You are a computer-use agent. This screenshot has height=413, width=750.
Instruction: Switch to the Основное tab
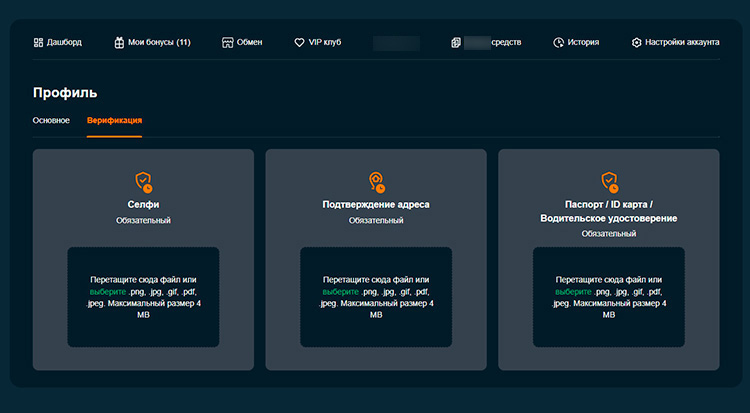click(x=51, y=120)
